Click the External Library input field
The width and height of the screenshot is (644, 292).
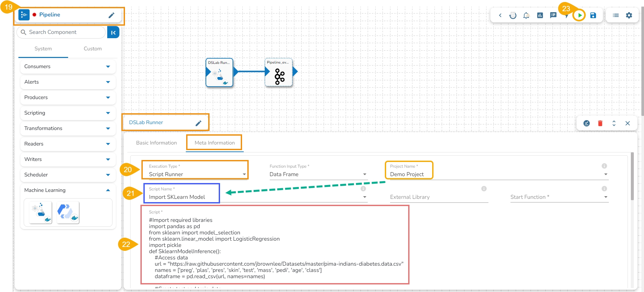click(x=439, y=197)
